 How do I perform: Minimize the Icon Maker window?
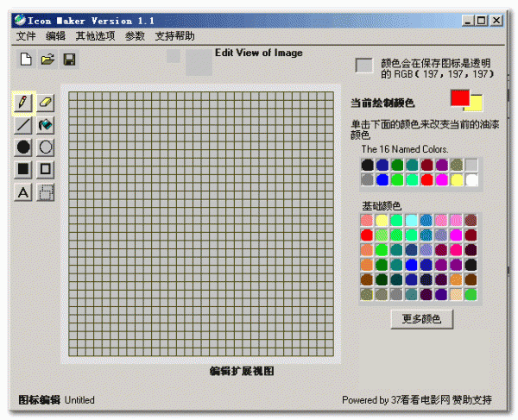click(x=467, y=21)
